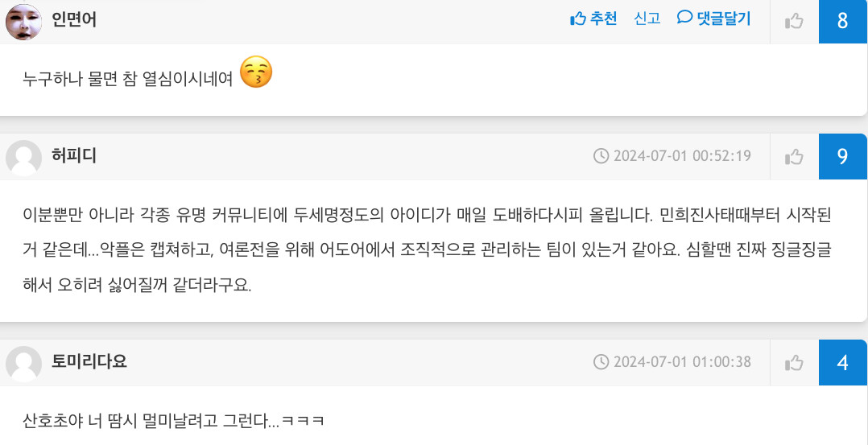
Task: Open the 토미리다요 username profile
Action: click(89, 362)
